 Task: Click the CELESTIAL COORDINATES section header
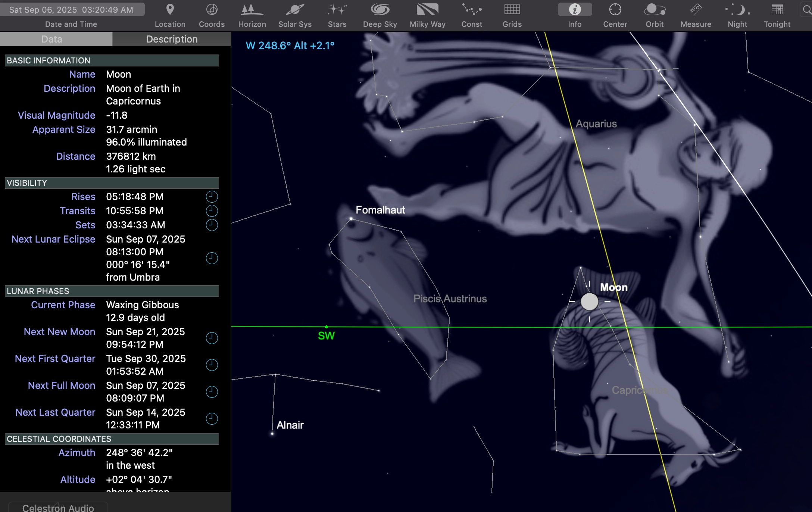(x=112, y=439)
